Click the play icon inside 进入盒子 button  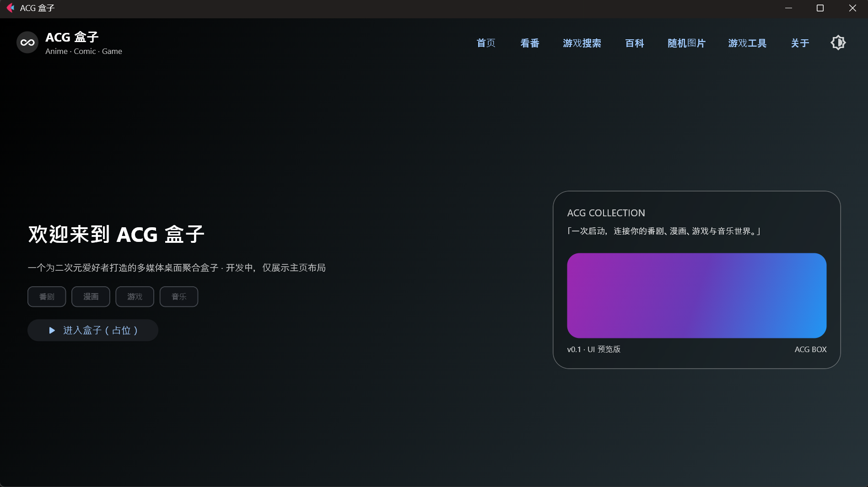pyautogui.click(x=52, y=330)
